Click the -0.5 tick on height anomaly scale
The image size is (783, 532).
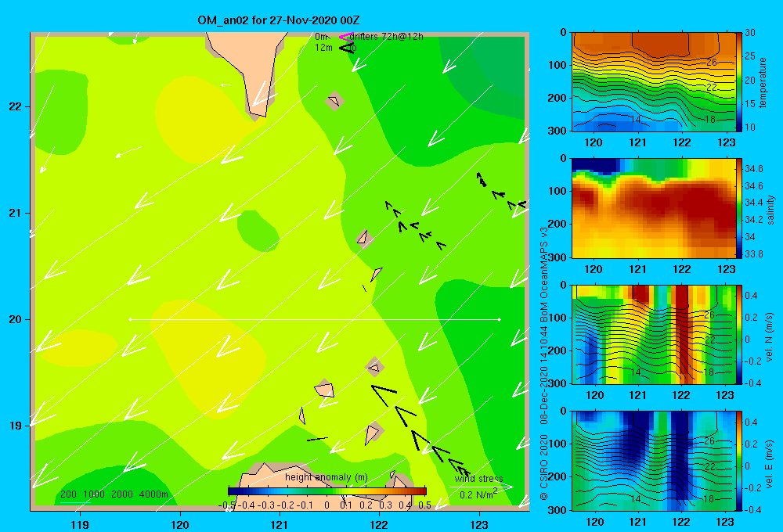pos(227,505)
